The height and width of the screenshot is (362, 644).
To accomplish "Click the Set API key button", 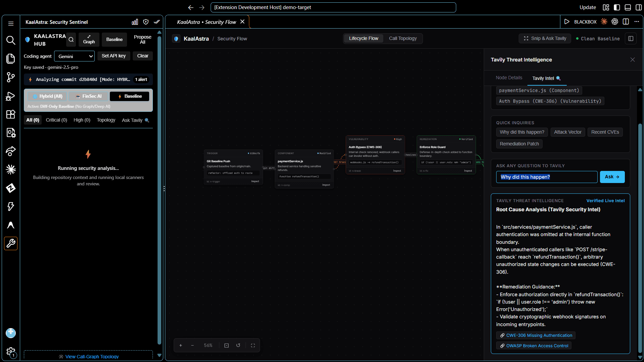I will click(114, 56).
